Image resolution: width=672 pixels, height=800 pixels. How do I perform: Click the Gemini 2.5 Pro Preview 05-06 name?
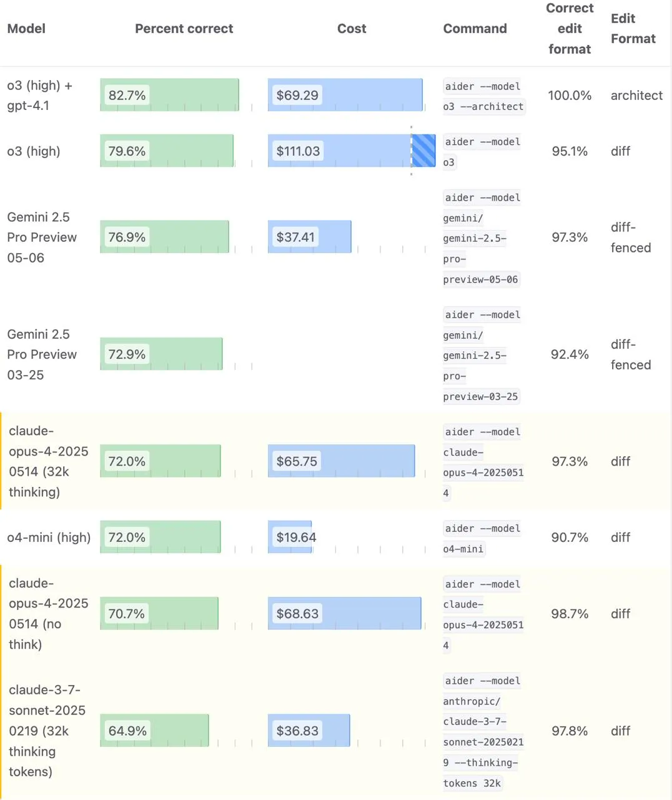[42, 237]
